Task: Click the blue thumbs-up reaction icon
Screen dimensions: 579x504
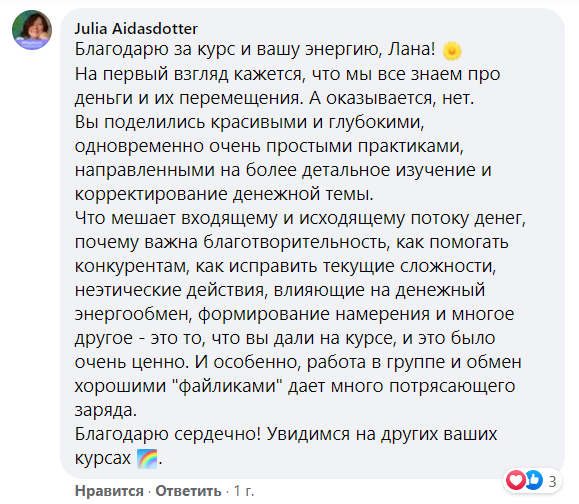Action: point(534,480)
